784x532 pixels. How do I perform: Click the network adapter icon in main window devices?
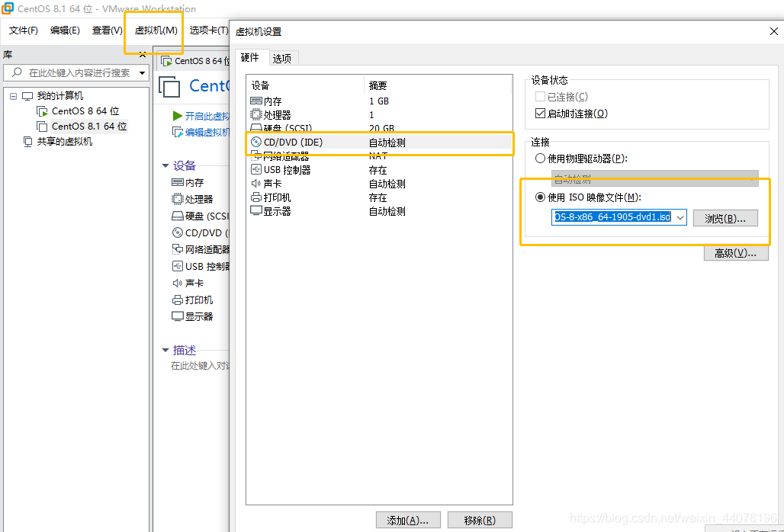click(x=178, y=248)
